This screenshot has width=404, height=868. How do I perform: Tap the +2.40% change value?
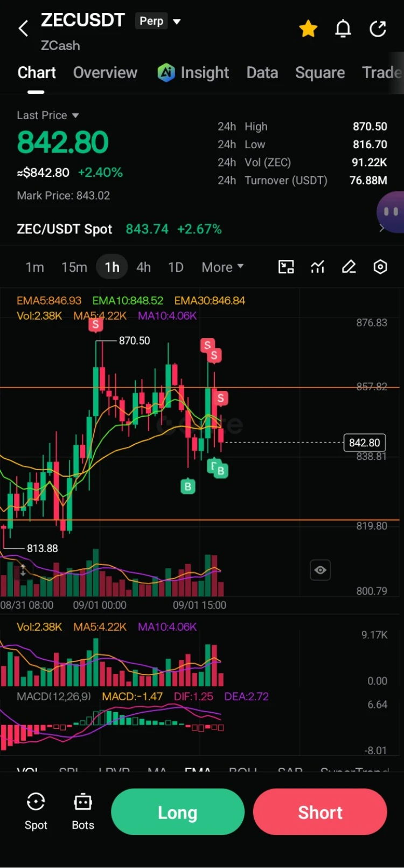tap(100, 173)
